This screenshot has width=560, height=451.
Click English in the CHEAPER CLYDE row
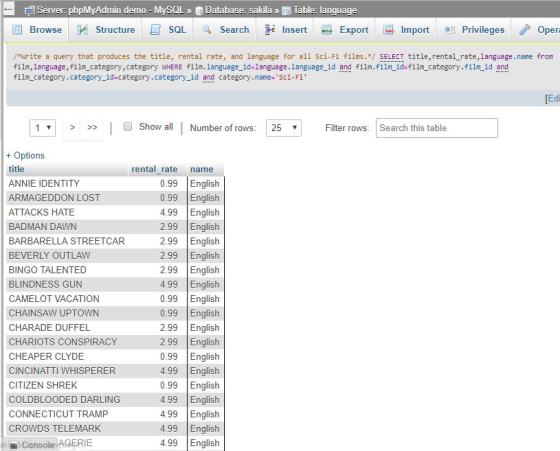[205, 357]
